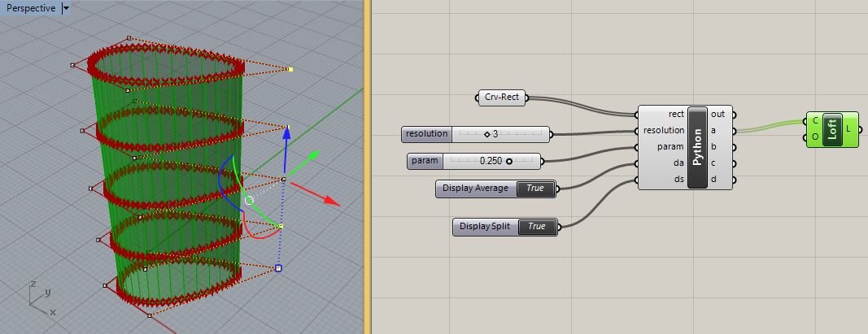This screenshot has height=334, width=868.
Task: Click Python output b
Action: coord(714,146)
